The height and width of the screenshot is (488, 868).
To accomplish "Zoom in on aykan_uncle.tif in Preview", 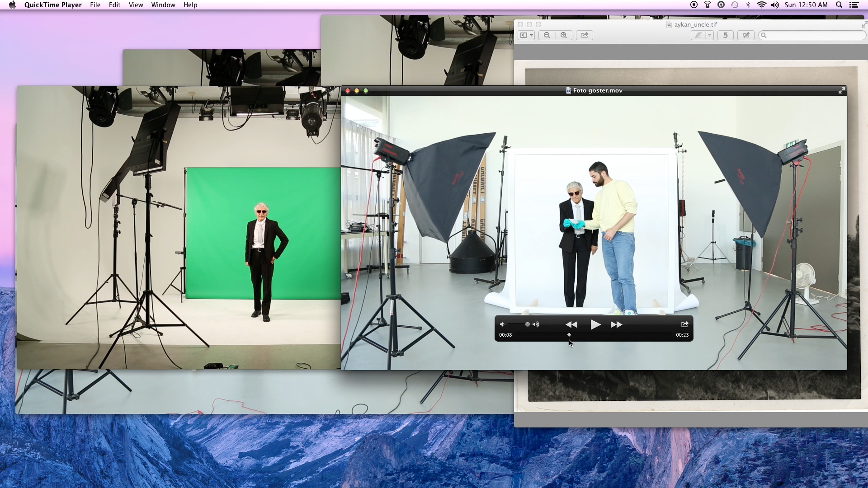I will (x=564, y=35).
